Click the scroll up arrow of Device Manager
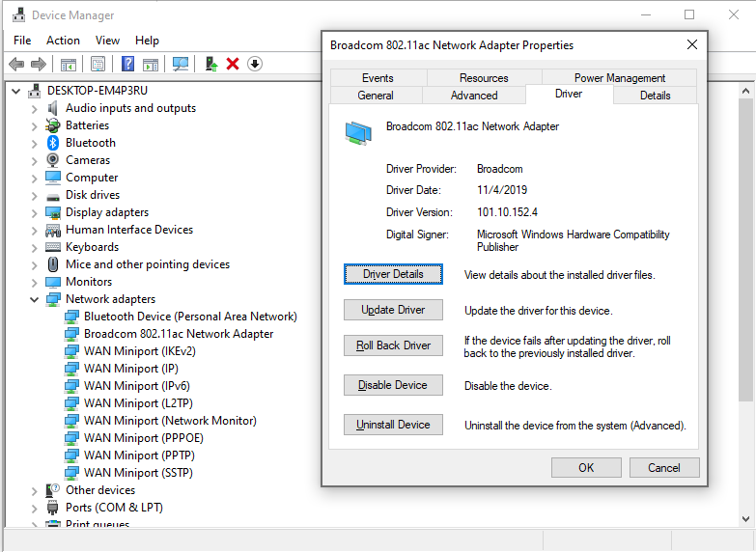Image resolution: width=756 pixels, height=552 pixels. point(746,91)
